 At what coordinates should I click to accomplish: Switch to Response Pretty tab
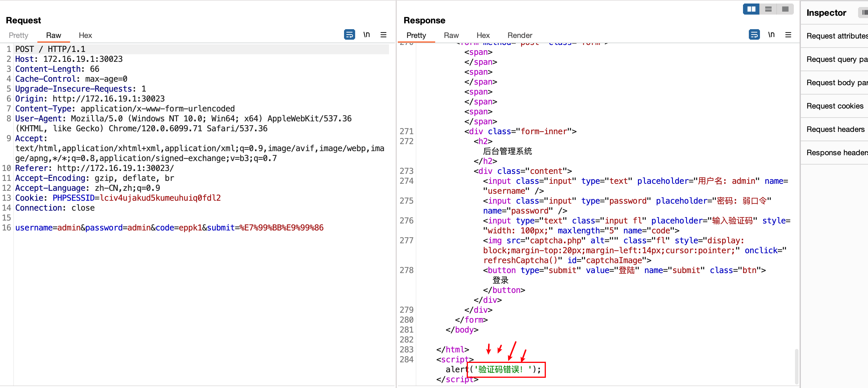[416, 35]
